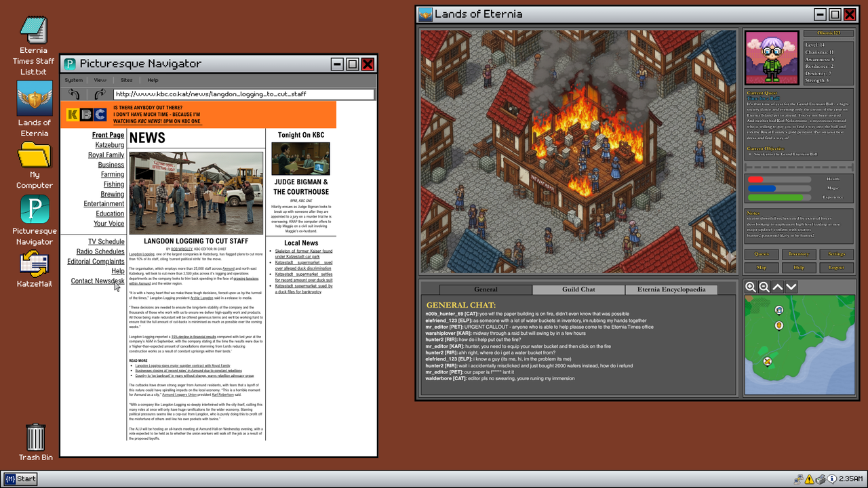Click the yellow warning tray icon

tap(810, 479)
